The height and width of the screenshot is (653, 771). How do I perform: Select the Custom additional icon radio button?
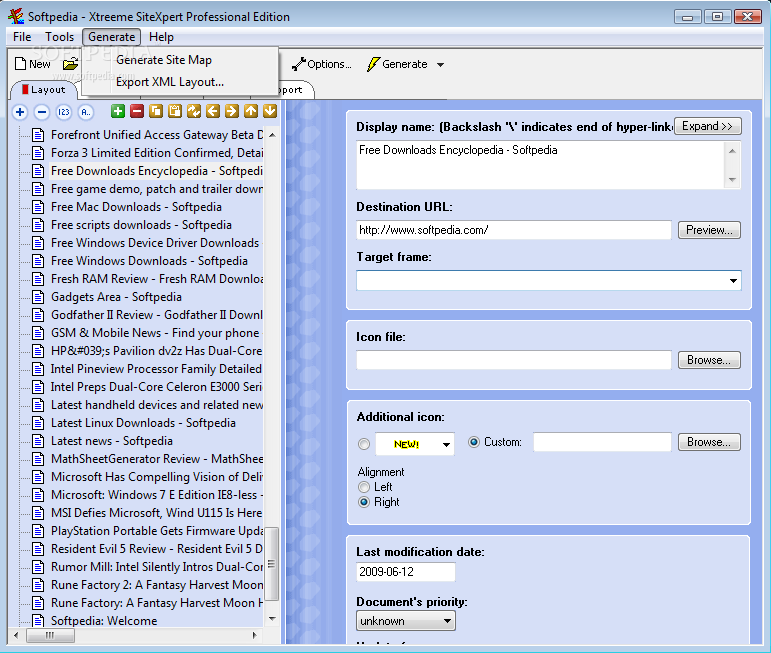coord(474,442)
